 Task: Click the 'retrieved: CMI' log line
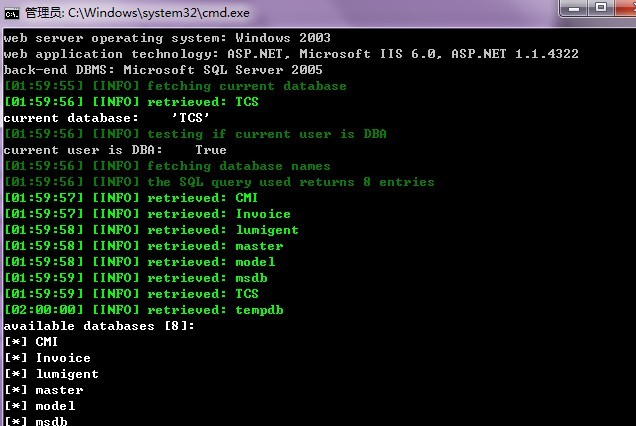pos(131,198)
